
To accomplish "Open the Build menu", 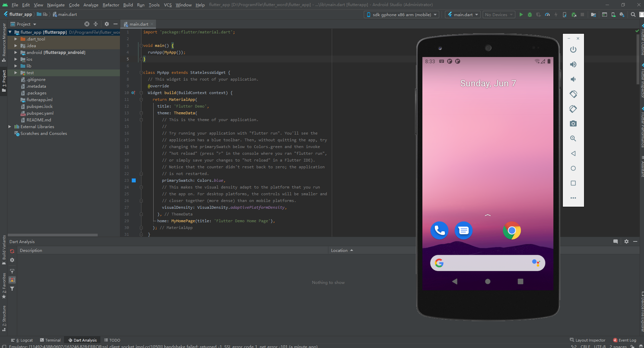I will tap(128, 5).
